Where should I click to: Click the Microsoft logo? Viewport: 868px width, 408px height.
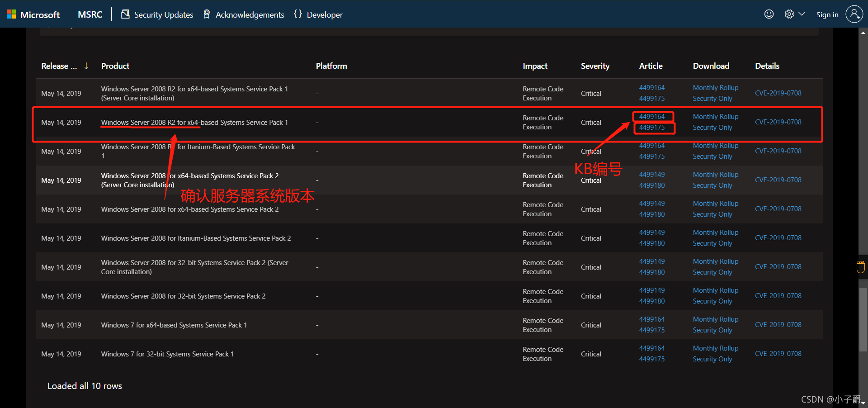(33, 14)
